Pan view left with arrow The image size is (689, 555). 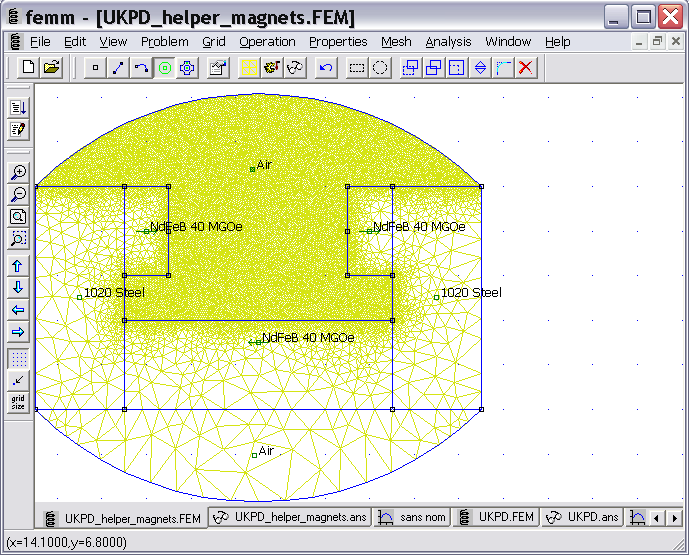[18, 310]
